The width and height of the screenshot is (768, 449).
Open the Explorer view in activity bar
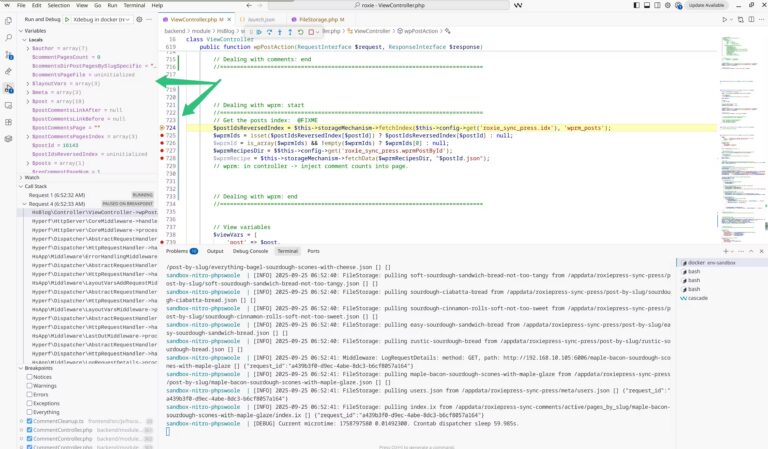coord(8,21)
